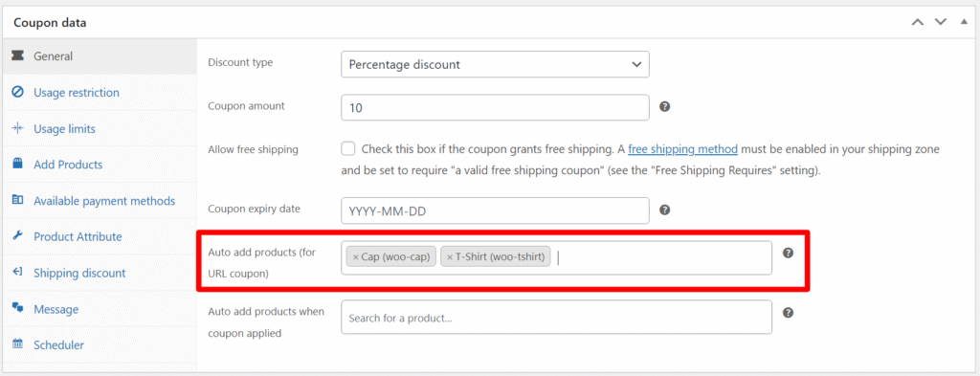
Task: Click help icon beside Coupon expiry date
Action: coord(665,210)
